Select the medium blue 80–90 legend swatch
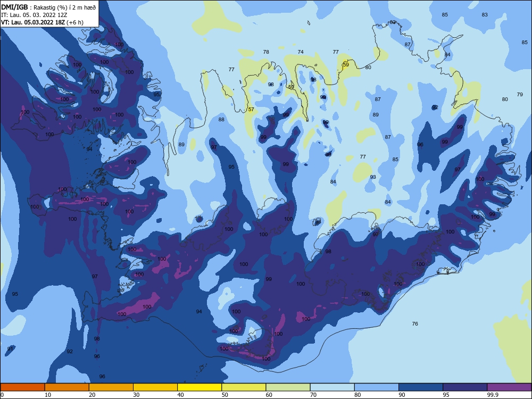 (x=377, y=387)
